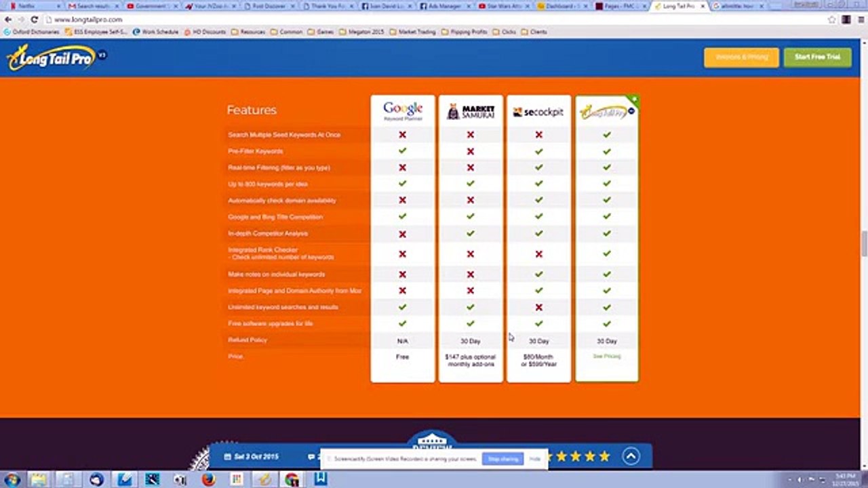Image resolution: width=868 pixels, height=488 pixels.
Task: Click the 'Sat 3 Oct 2015' date text
Action: point(256,457)
